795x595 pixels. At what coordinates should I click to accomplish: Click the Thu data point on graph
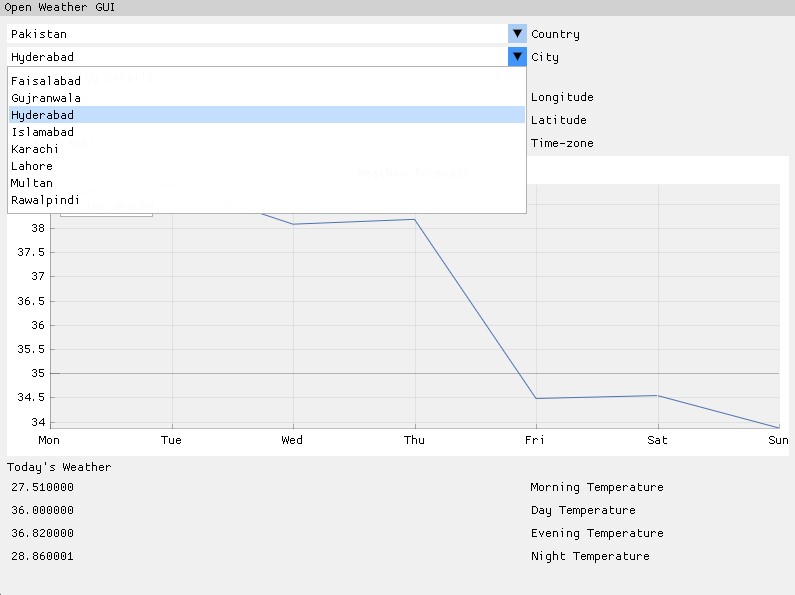tap(415, 219)
